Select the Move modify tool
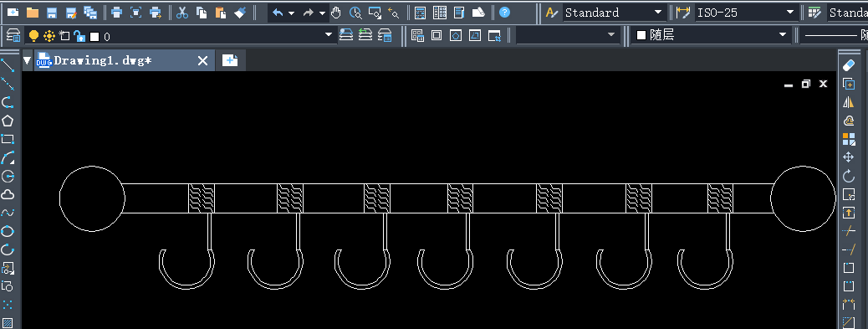868x329 pixels. [848, 157]
